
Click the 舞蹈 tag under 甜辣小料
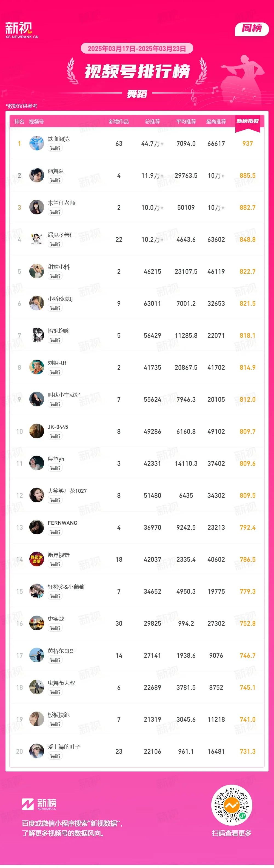(x=55, y=276)
